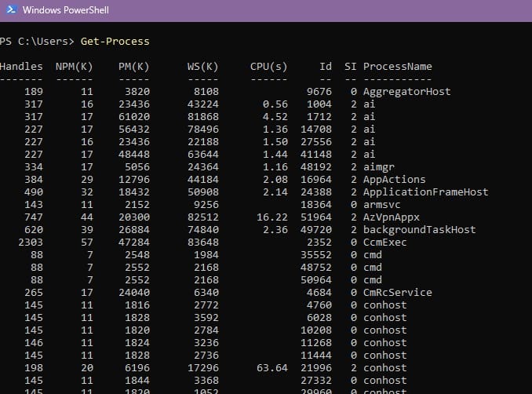Click the ApplicationFrameHost process name

[x=426, y=192]
